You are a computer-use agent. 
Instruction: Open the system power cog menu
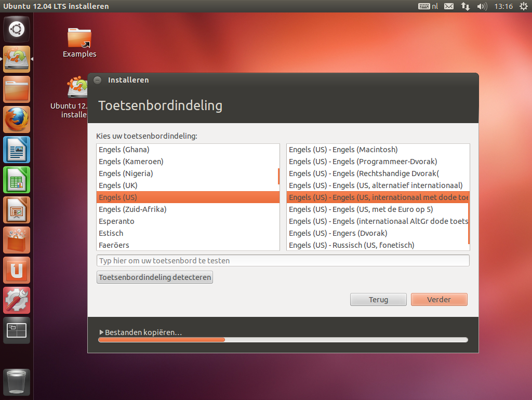tap(523, 6)
